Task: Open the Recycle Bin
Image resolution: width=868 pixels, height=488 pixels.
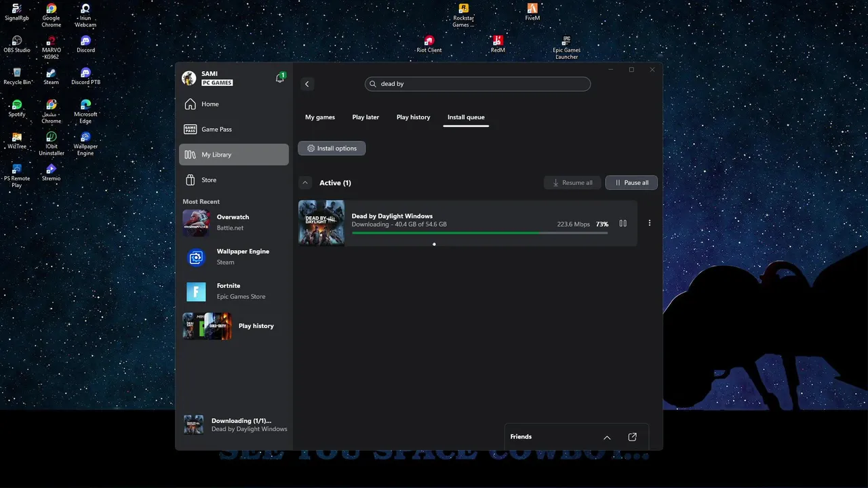Action: point(17,77)
